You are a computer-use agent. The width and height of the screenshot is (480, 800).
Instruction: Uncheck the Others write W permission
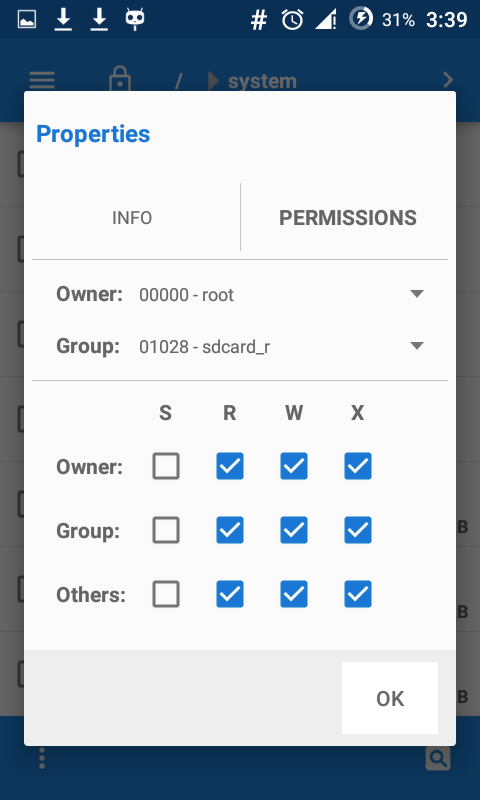pyautogui.click(x=294, y=594)
